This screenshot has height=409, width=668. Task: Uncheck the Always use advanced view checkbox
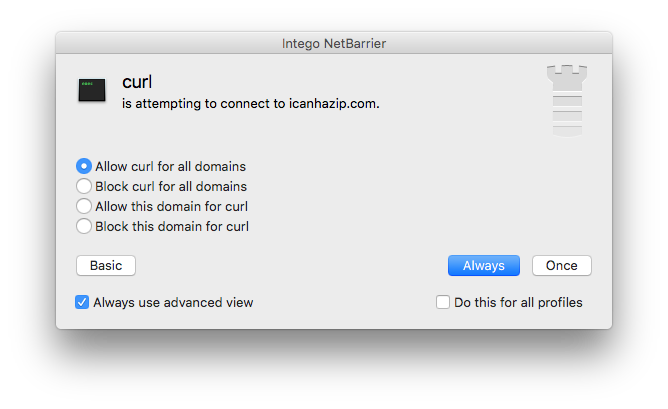click(82, 302)
